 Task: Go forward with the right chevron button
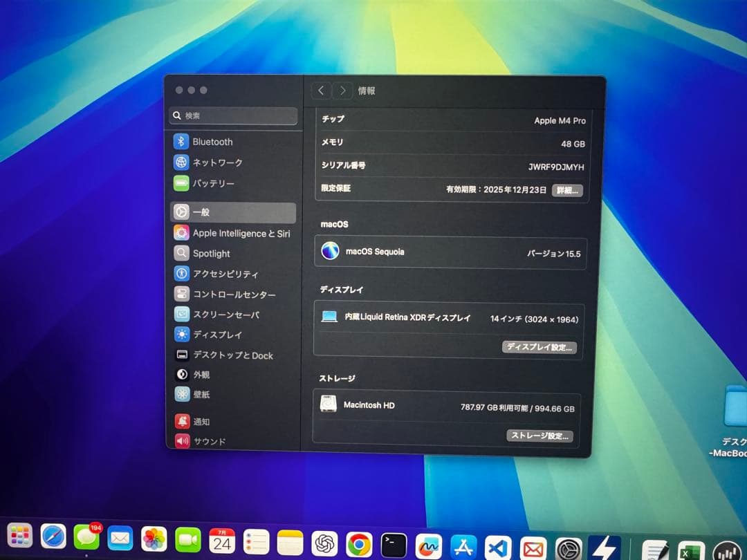342,91
